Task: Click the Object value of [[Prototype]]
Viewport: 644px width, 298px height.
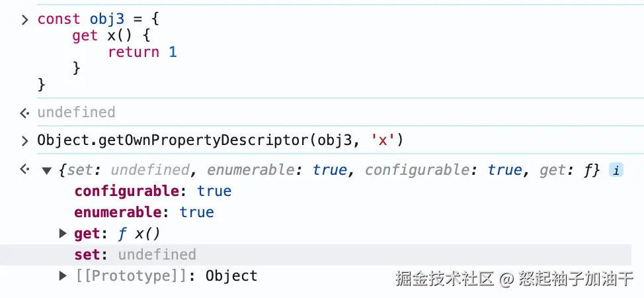Action: pos(231,275)
